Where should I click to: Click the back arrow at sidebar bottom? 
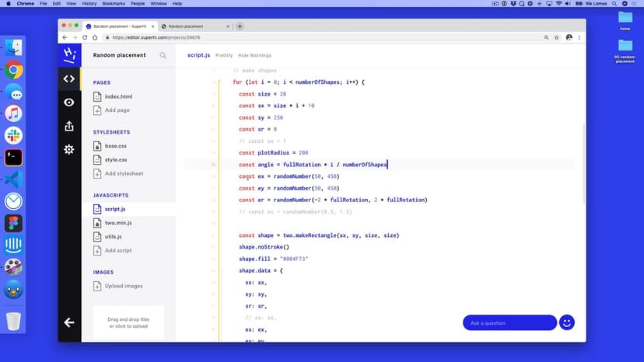click(x=69, y=322)
